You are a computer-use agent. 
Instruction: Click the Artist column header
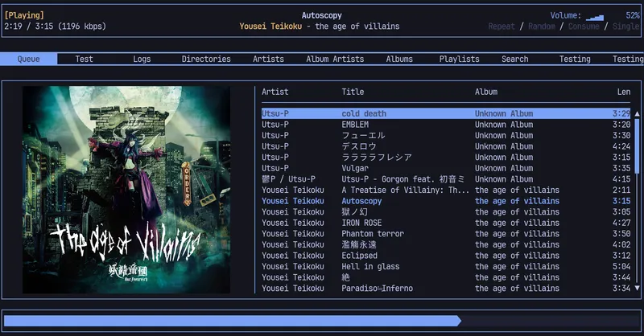pyautogui.click(x=275, y=92)
